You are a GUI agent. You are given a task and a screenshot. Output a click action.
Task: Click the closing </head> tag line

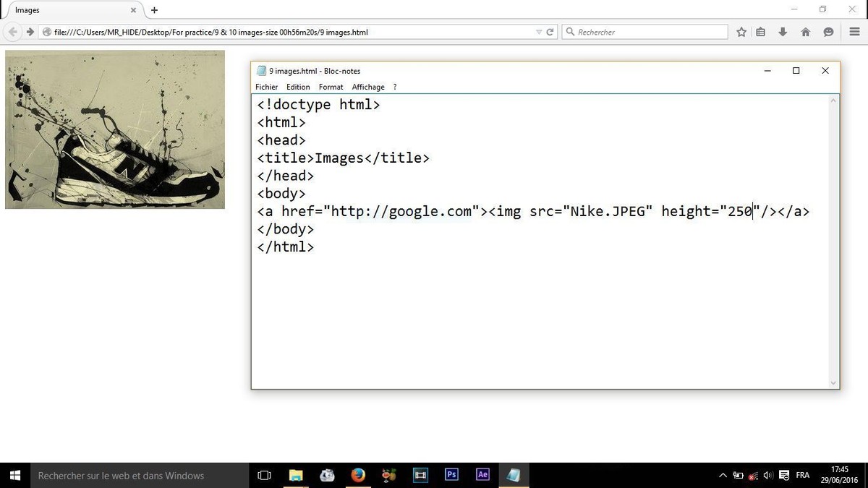point(285,176)
